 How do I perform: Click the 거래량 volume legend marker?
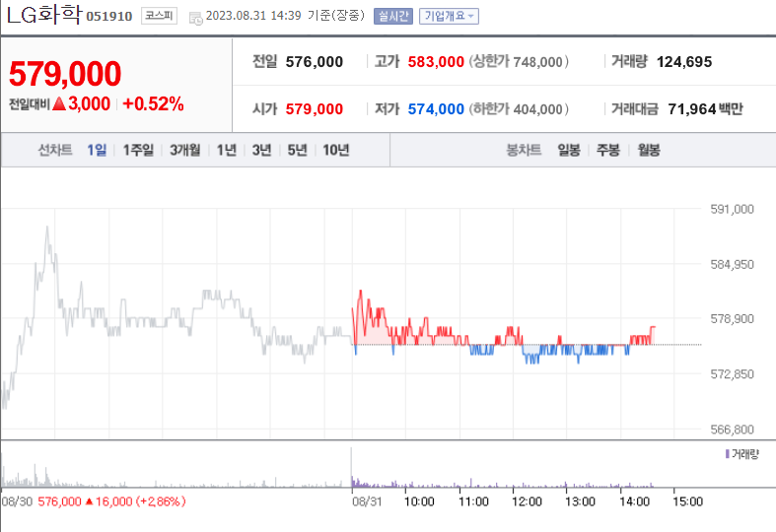point(728,454)
